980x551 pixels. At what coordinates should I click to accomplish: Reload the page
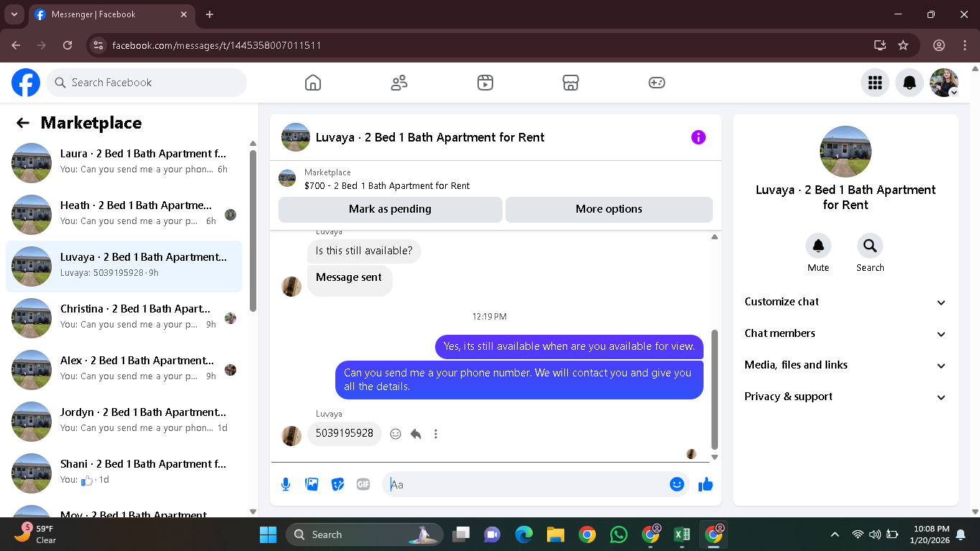(x=67, y=45)
